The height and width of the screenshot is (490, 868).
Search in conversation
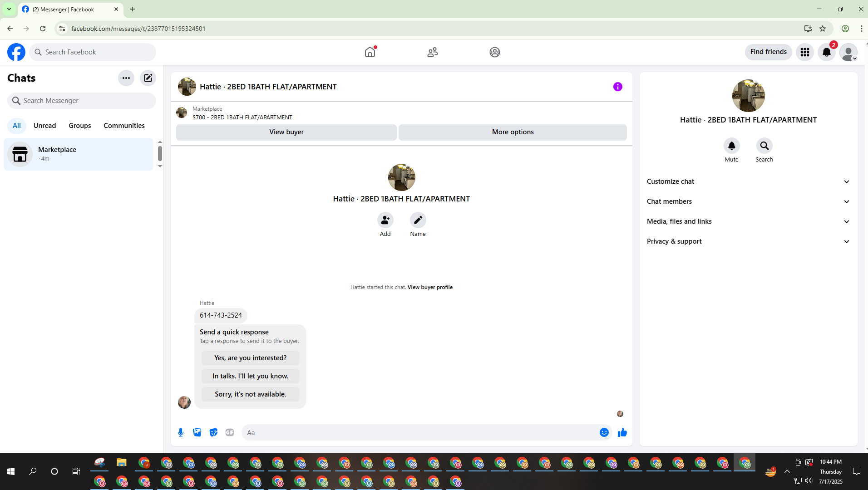pos(764,146)
